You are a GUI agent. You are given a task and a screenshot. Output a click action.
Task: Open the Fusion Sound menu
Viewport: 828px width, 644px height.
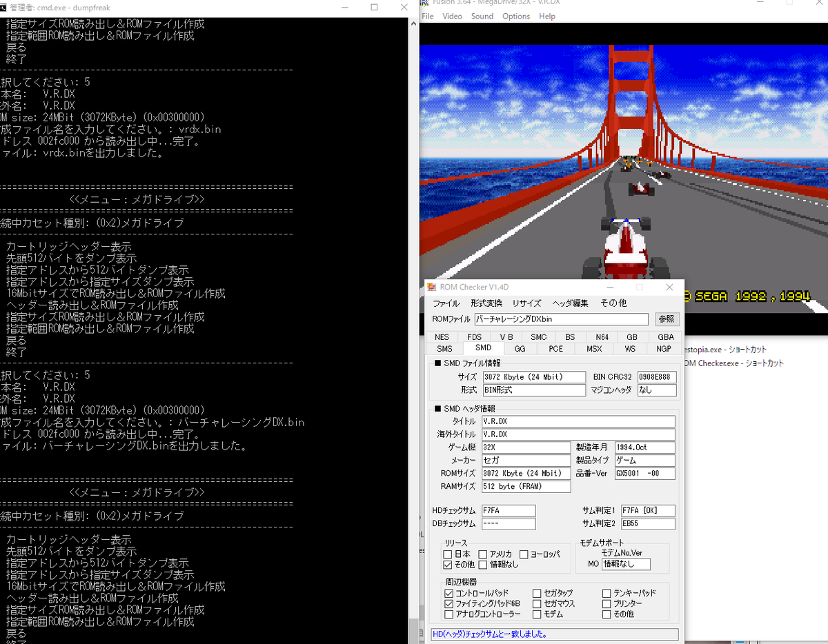click(x=482, y=17)
